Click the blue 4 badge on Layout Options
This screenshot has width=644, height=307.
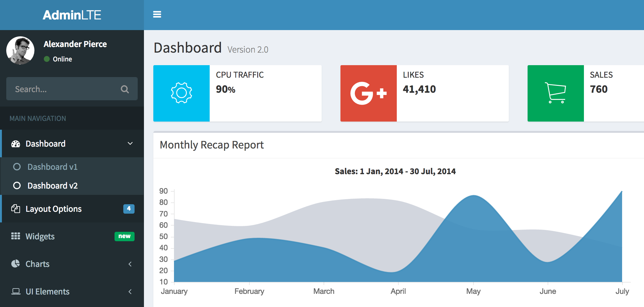[129, 209]
